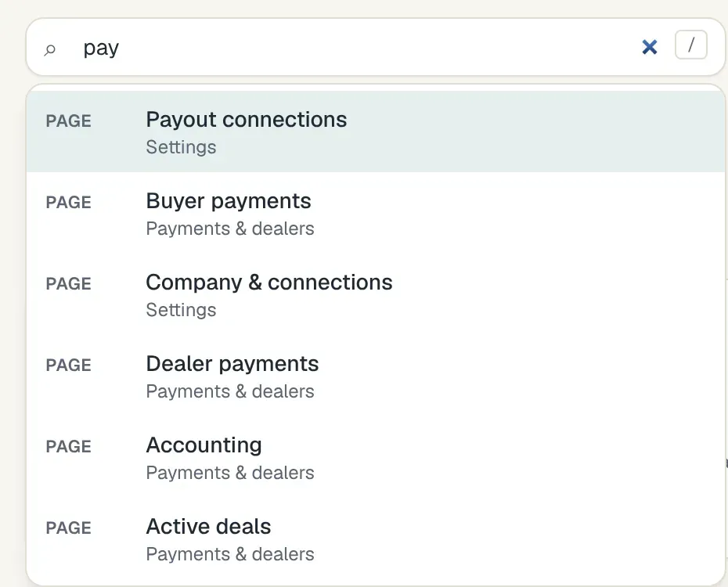Click 'Settings' under Payout connections
This screenshot has width=728, height=587.
pyautogui.click(x=181, y=147)
